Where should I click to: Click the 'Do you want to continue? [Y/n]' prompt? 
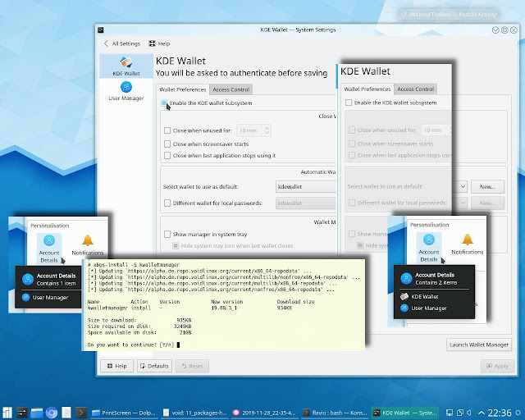coord(131,345)
